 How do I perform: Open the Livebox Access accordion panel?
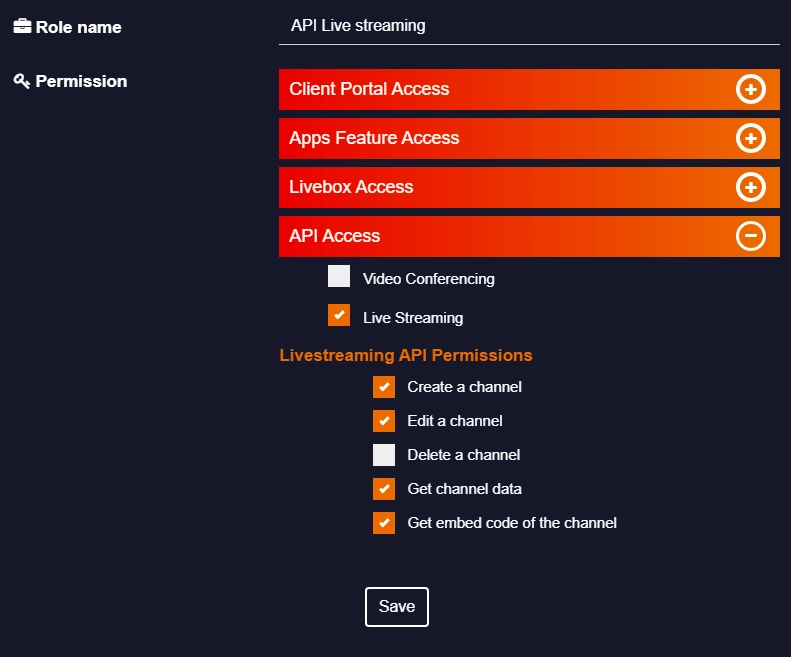tap(529, 187)
